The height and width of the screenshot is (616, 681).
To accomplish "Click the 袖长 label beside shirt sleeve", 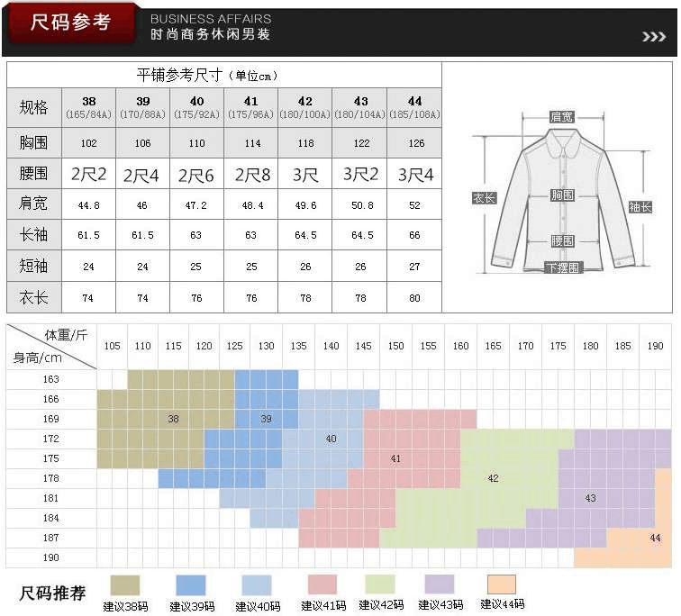I will (640, 206).
